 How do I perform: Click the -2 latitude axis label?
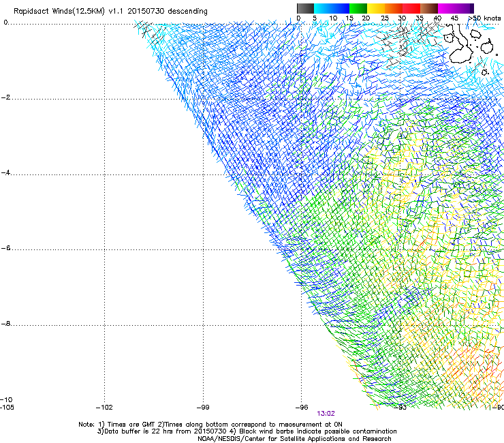[6, 97]
